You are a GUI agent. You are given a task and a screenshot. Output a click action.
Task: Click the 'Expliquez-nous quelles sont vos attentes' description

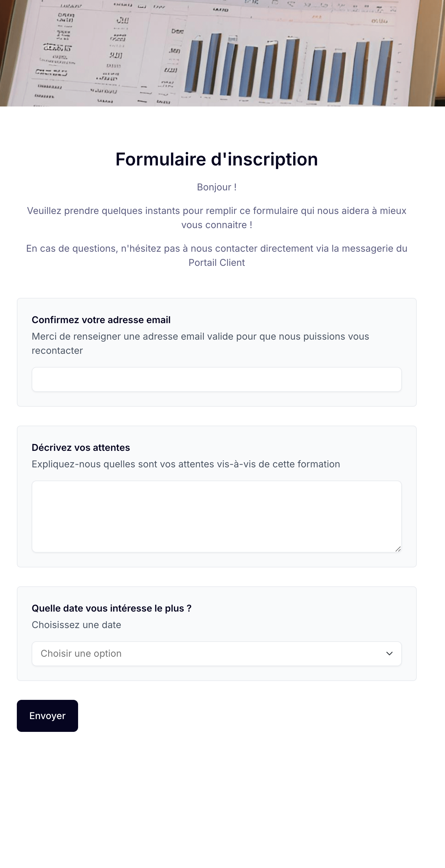click(x=186, y=464)
